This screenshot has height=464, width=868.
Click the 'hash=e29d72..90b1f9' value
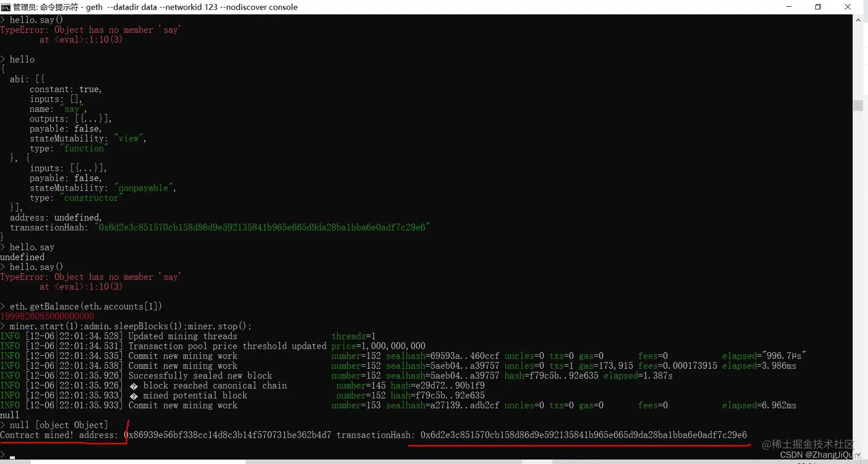click(437, 385)
